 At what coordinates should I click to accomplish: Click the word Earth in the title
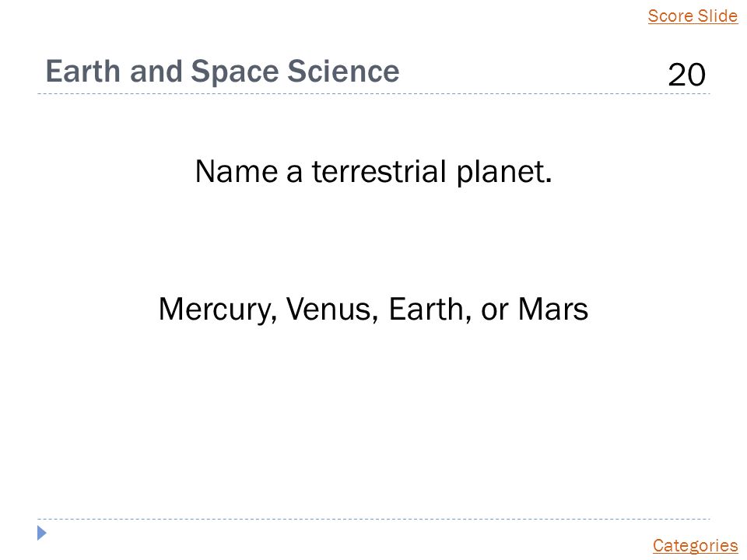83,72
